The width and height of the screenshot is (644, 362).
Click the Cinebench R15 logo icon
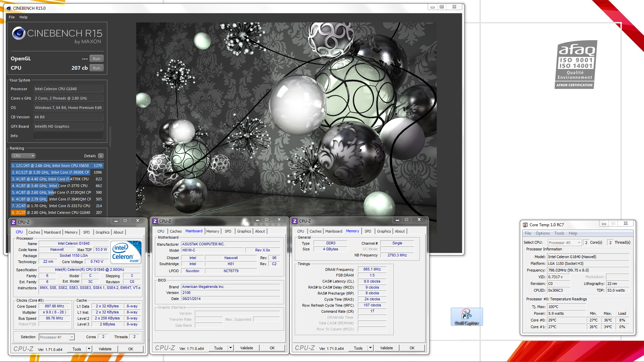point(19,33)
